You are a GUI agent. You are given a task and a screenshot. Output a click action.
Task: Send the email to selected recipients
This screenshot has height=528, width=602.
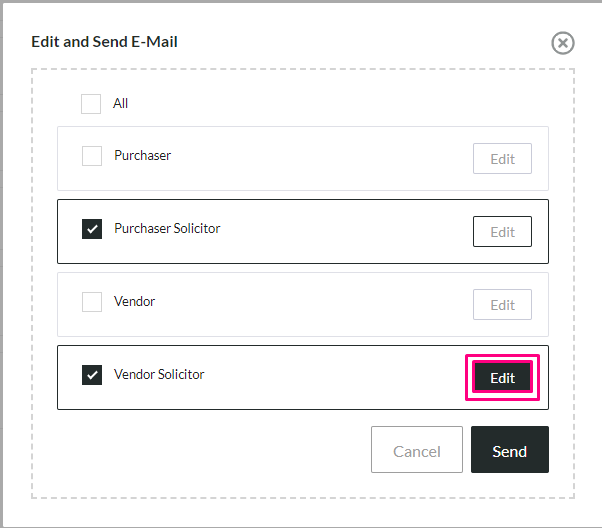point(509,449)
